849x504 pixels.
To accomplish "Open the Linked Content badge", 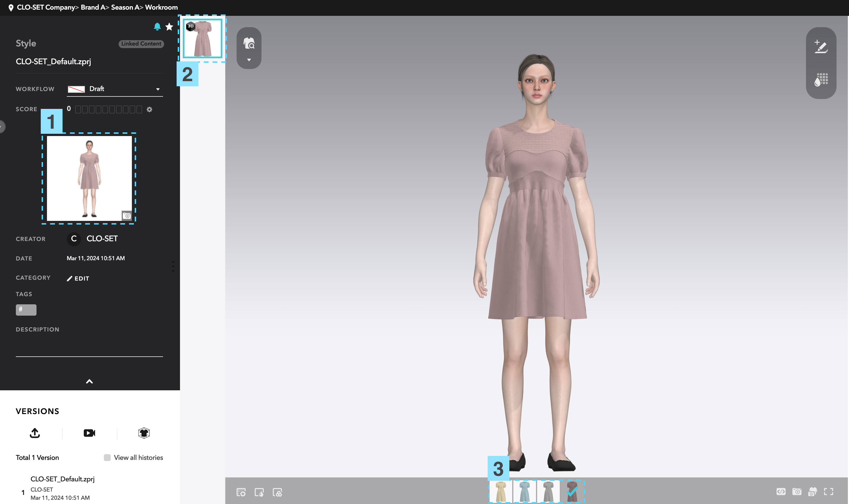I will click(x=141, y=44).
